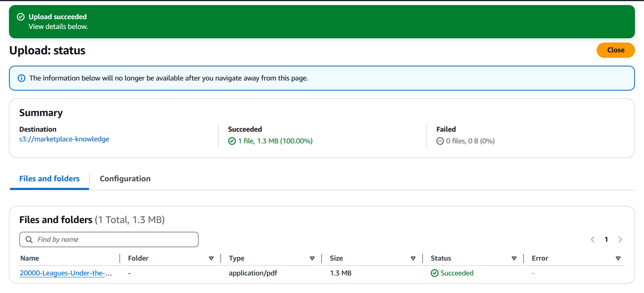Screen dimensions: 644x293
Task: Select the Files and folders tab
Action: (49, 179)
